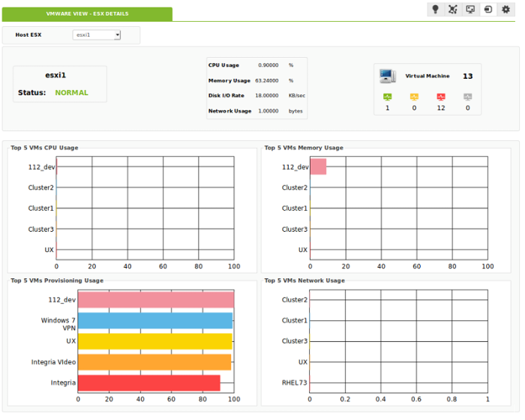
Task: Click the Host ESX dropdown arrow
Action: (x=117, y=34)
